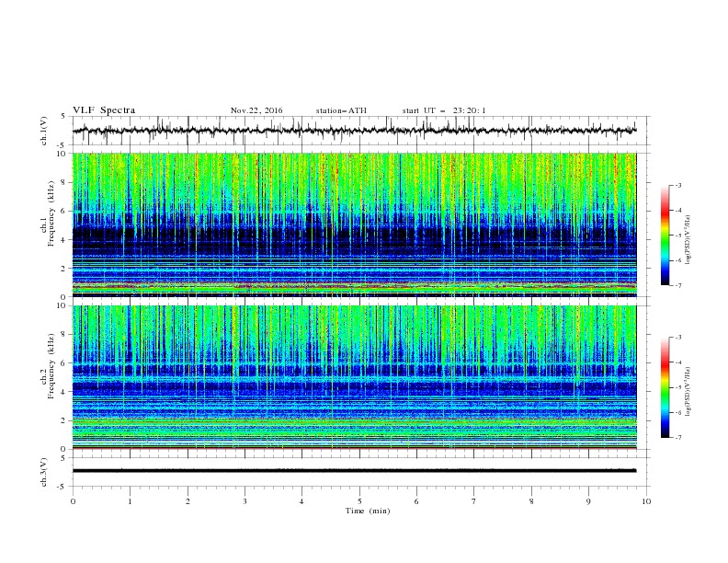This screenshot has height=563, width=728.
Task: Click the ch.2 spectrogram green band below 2 kHz
Action: point(354,430)
